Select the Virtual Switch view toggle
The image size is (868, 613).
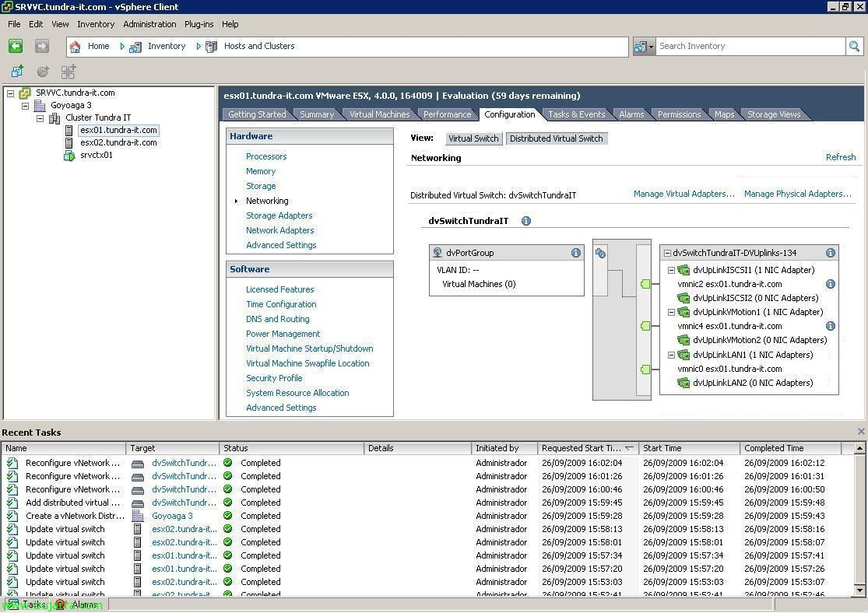473,138
